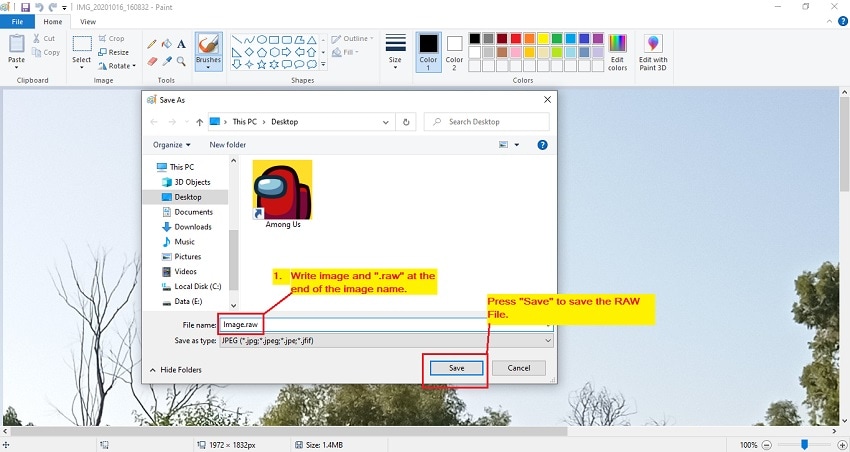
Task: Select the Magnifier tool
Action: click(182, 61)
